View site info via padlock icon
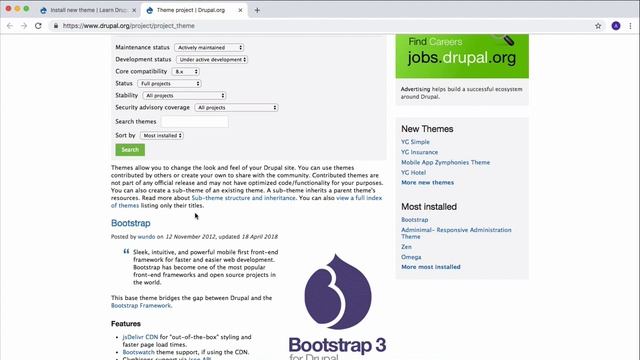 pyautogui.click(x=56, y=26)
